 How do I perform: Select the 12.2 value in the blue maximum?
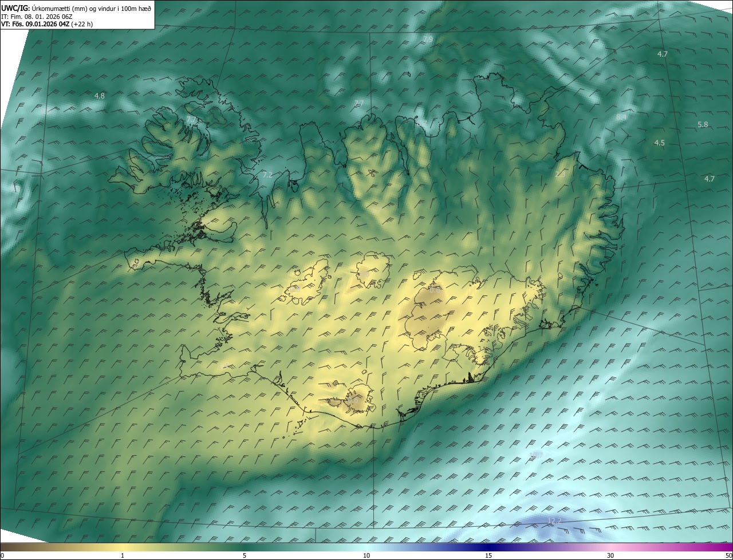point(554,520)
